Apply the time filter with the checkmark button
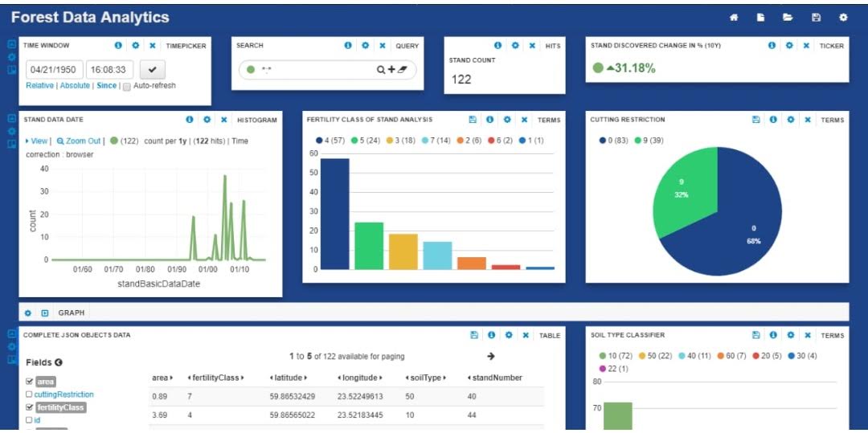 (152, 70)
